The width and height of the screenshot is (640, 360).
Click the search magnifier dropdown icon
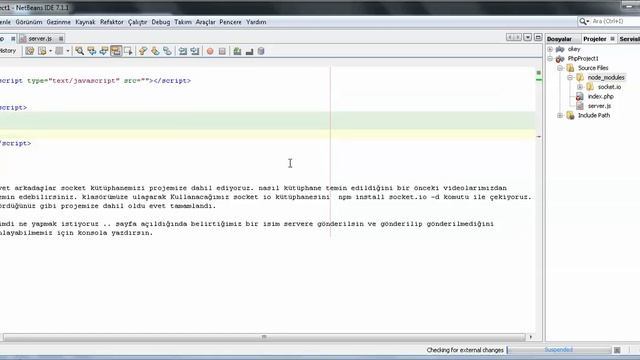(584, 21)
